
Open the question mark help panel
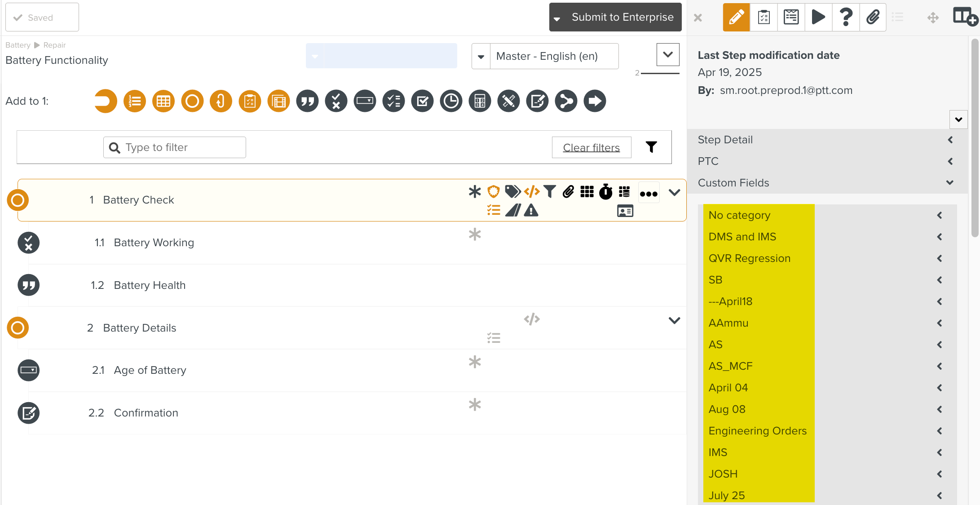coord(846,18)
